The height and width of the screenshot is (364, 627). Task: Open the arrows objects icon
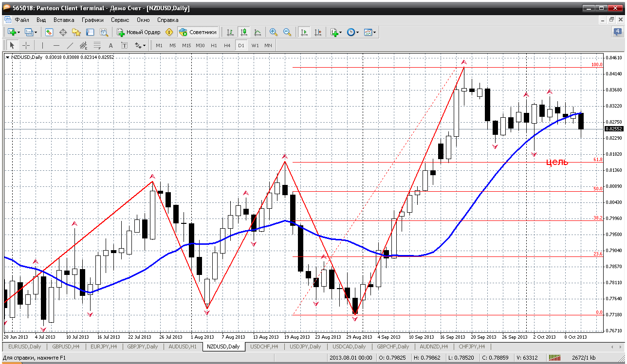[x=138, y=45]
